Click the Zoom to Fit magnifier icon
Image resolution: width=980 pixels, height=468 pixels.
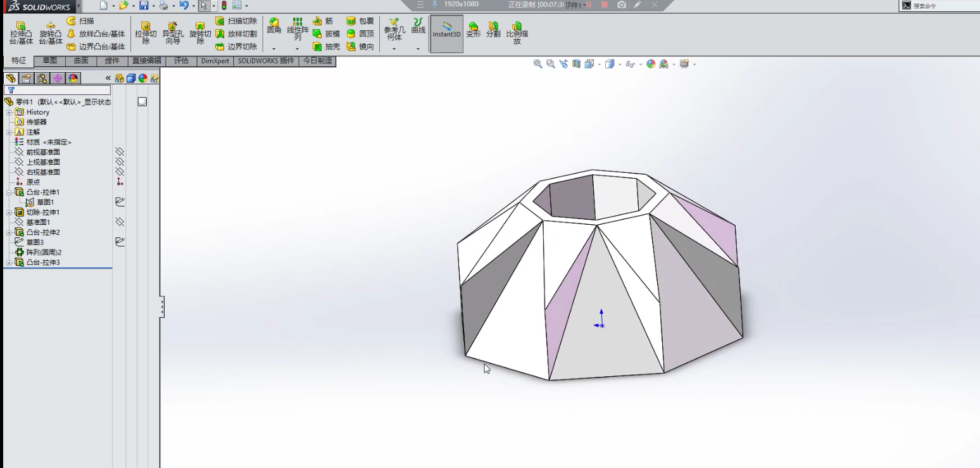[538, 64]
